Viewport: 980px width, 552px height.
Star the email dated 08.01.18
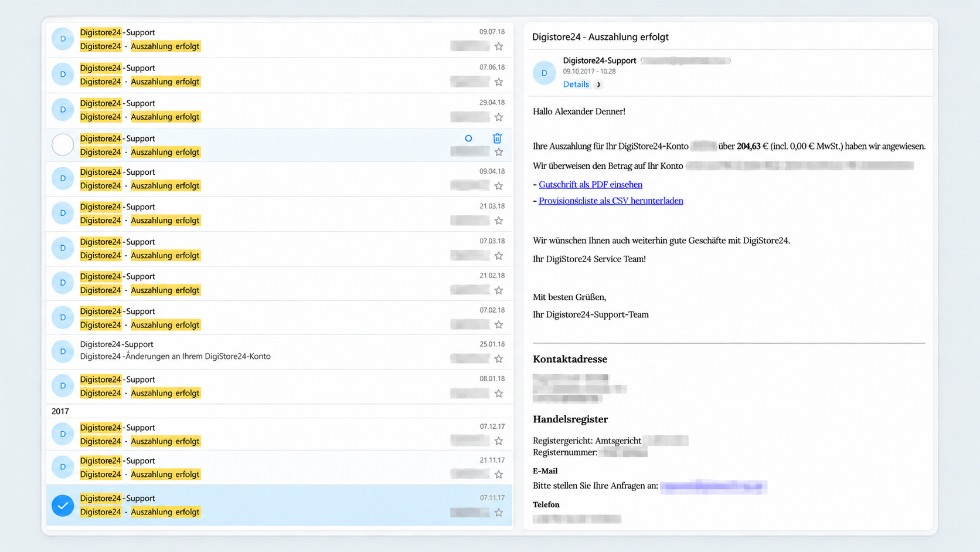pyautogui.click(x=499, y=394)
